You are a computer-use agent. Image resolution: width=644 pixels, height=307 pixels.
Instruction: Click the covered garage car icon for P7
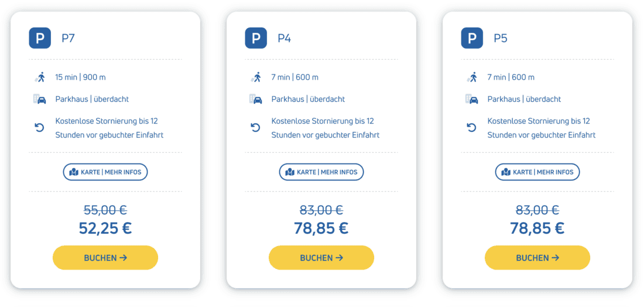(x=40, y=99)
